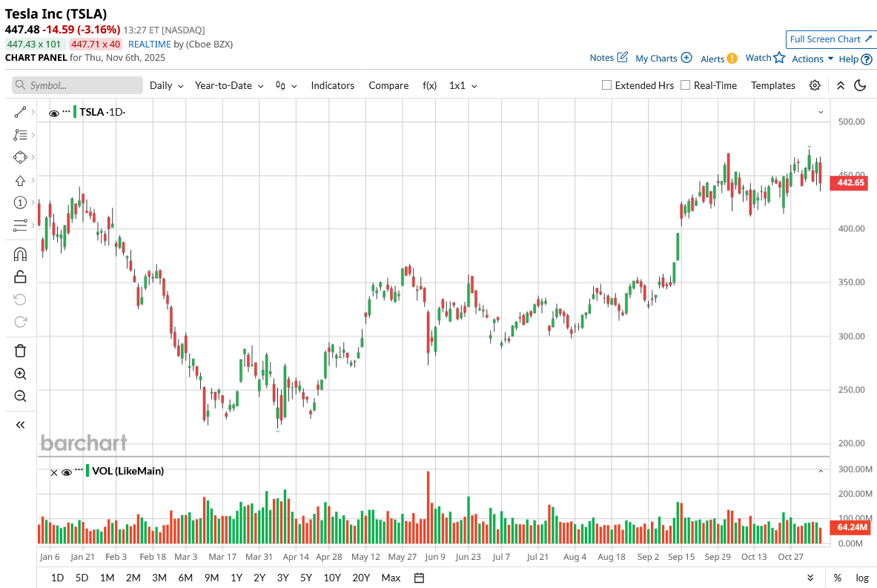Click the 64.24M volume label
The height and width of the screenshot is (588, 877).
(x=851, y=527)
